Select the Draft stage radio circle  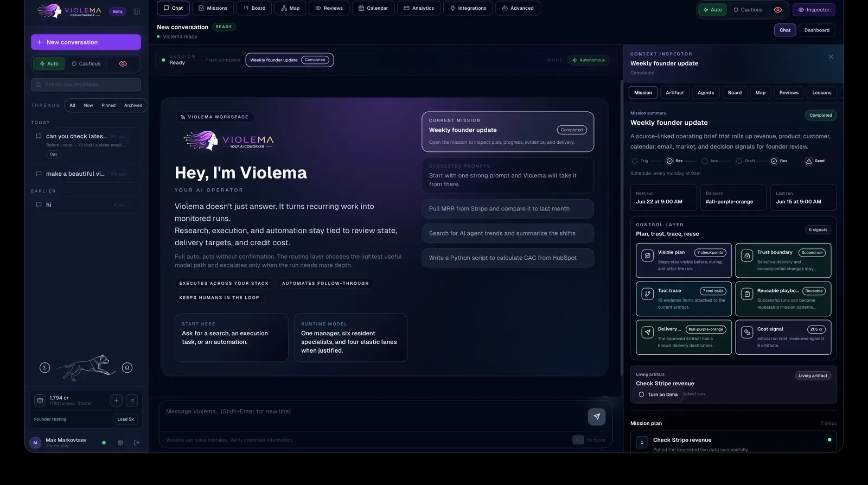739,161
